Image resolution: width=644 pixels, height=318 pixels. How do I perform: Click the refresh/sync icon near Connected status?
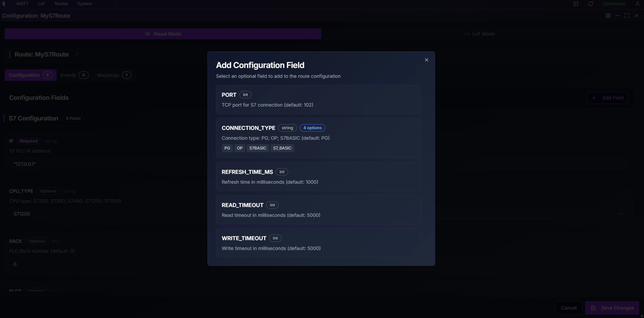[591, 3]
